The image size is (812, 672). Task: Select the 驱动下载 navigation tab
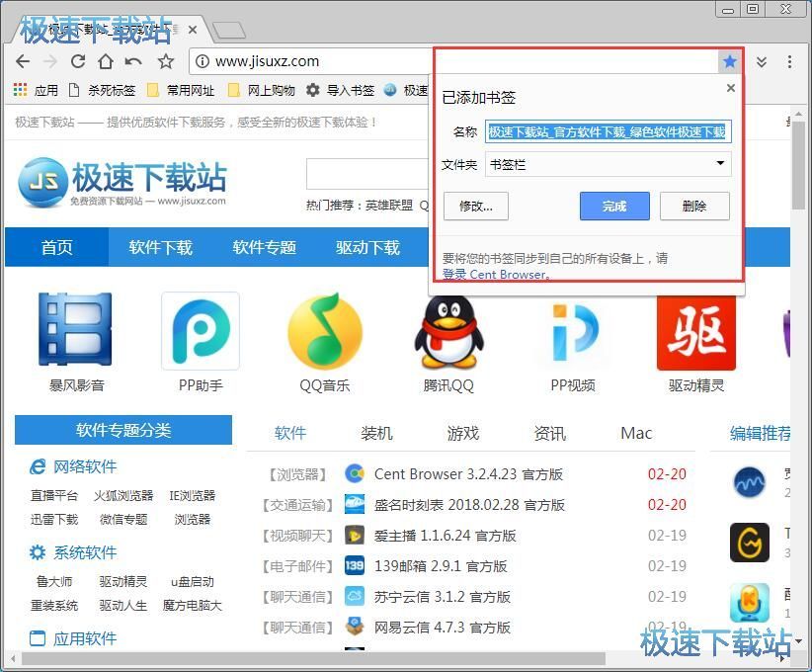click(x=367, y=247)
